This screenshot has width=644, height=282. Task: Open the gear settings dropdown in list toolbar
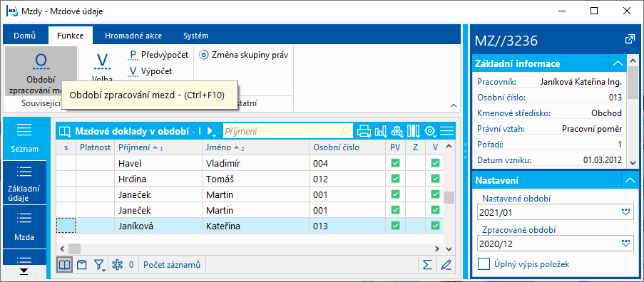click(x=430, y=131)
